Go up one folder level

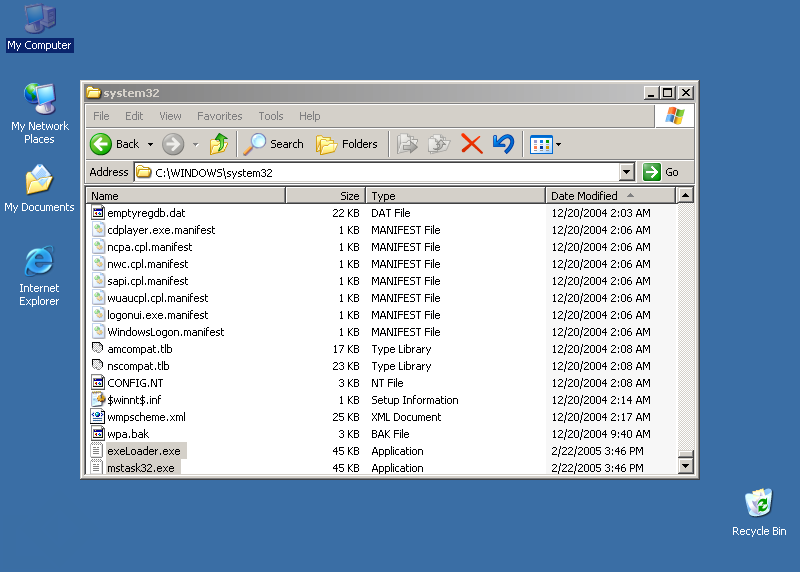click(219, 144)
